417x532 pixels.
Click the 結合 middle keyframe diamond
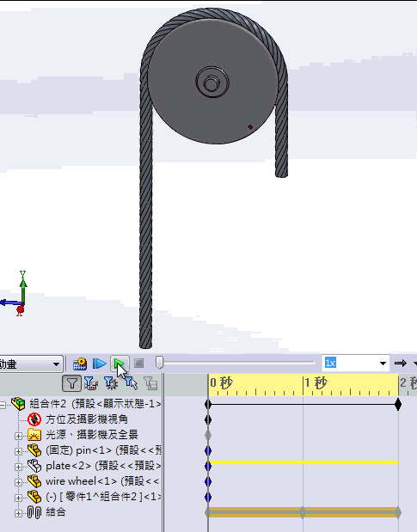coord(303,512)
